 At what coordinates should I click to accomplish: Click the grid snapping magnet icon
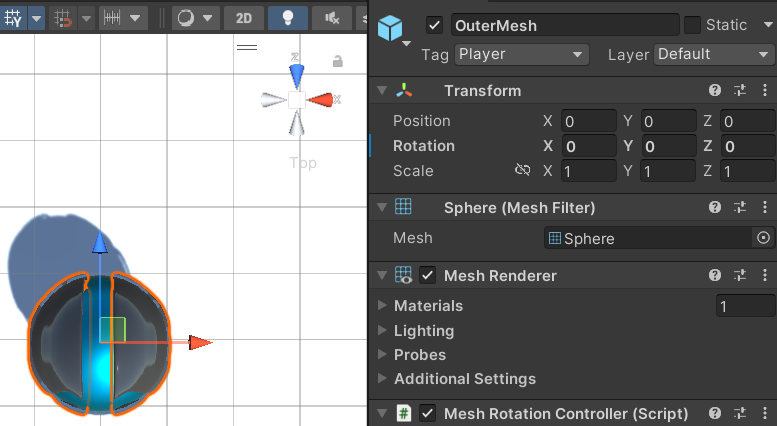(x=63, y=18)
